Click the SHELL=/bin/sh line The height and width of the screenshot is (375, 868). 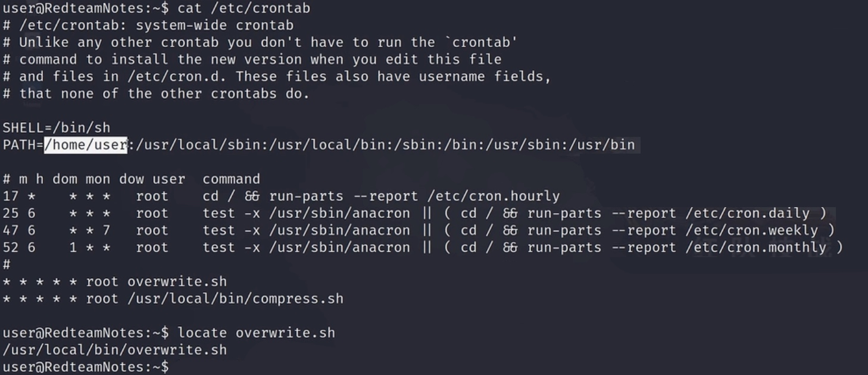[x=57, y=127]
